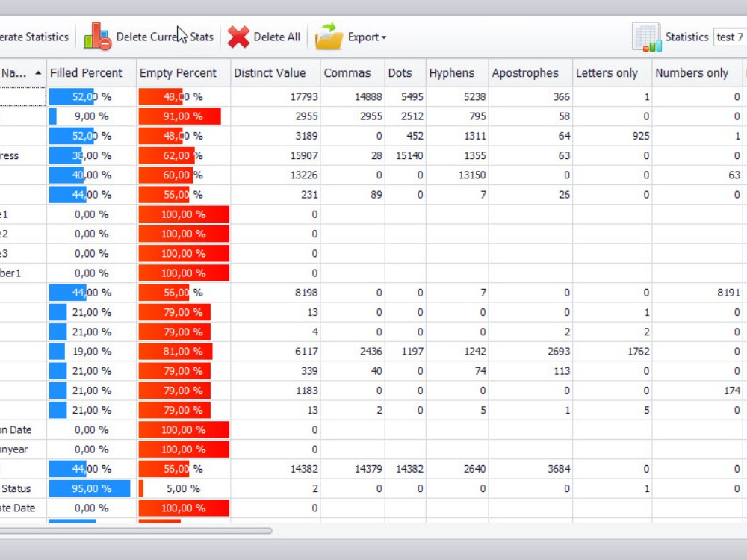Sort by Empty Percent column header
Screen dimensions: 747x560
click(184, 73)
